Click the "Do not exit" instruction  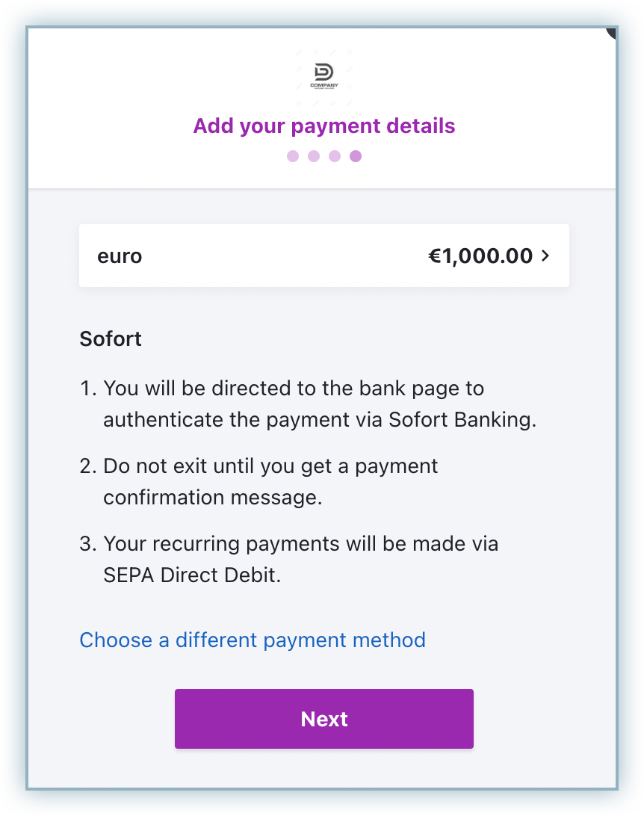tap(270, 466)
